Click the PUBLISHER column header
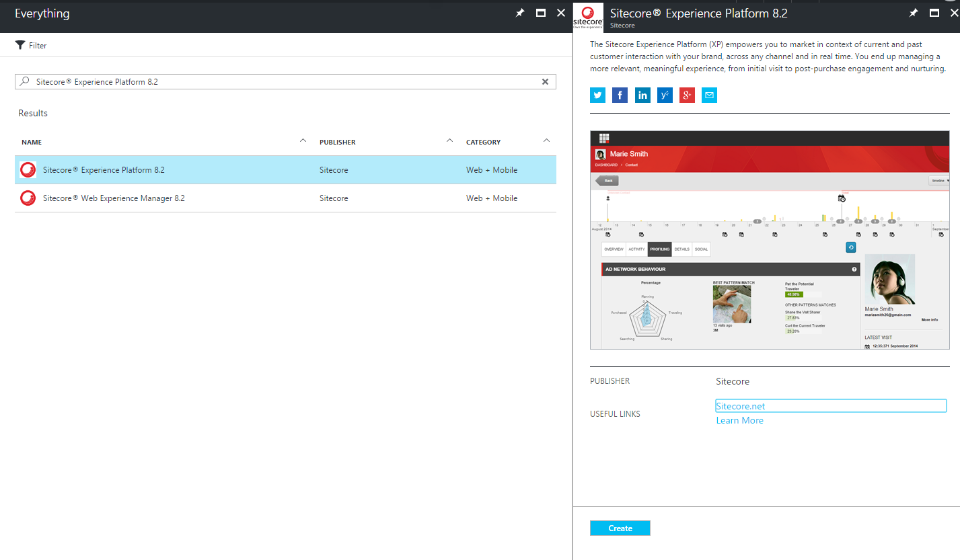This screenshot has height=560, width=960. pyautogui.click(x=338, y=143)
